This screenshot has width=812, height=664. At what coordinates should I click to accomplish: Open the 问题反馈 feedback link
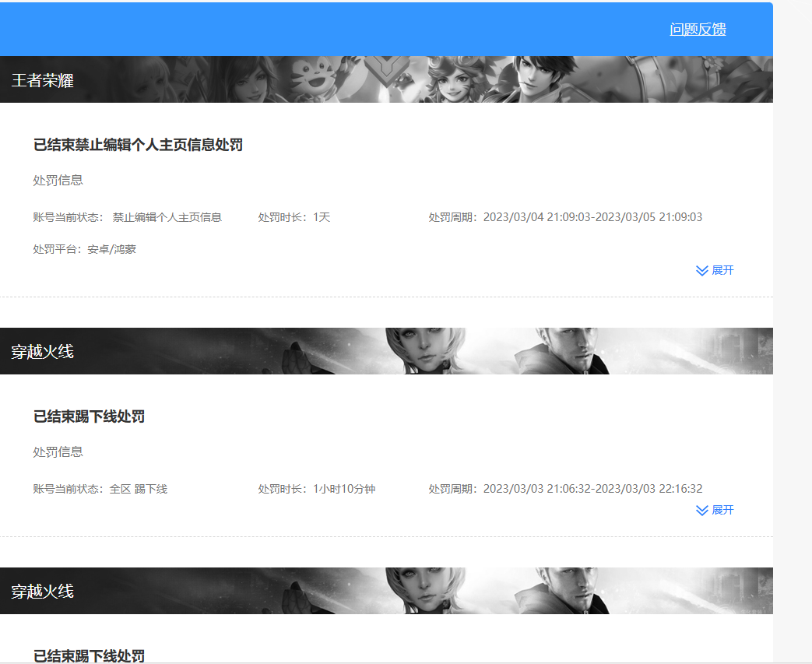(698, 29)
